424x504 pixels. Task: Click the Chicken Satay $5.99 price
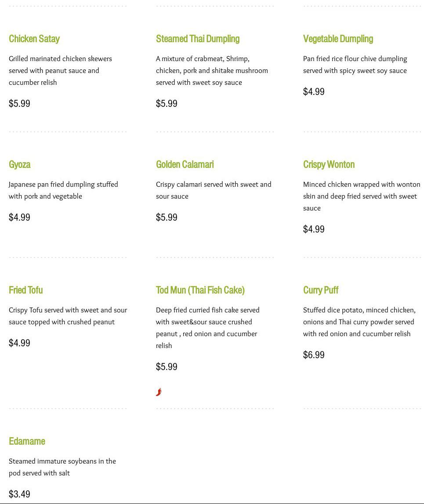[x=19, y=103]
